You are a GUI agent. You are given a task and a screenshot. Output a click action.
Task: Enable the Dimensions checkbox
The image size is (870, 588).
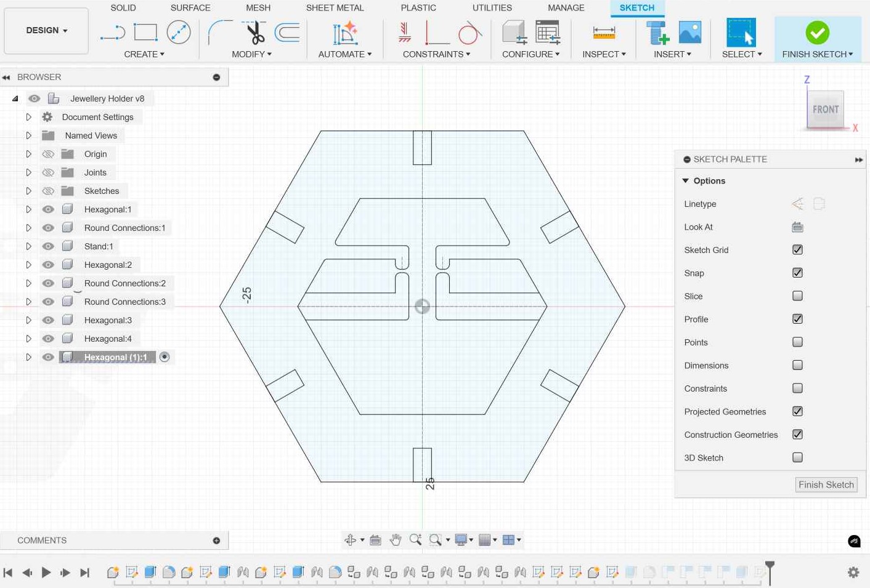pos(797,365)
